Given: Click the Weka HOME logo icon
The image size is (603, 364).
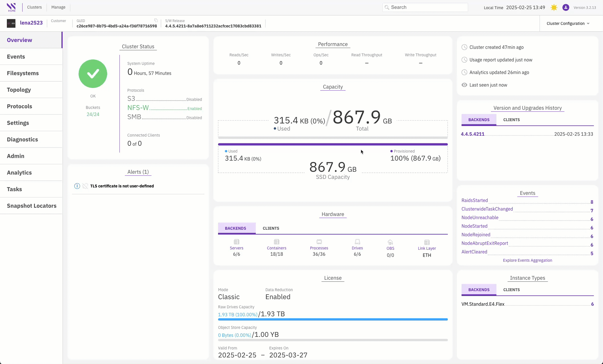Looking at the screenshot, I should (x=11, y=7).
